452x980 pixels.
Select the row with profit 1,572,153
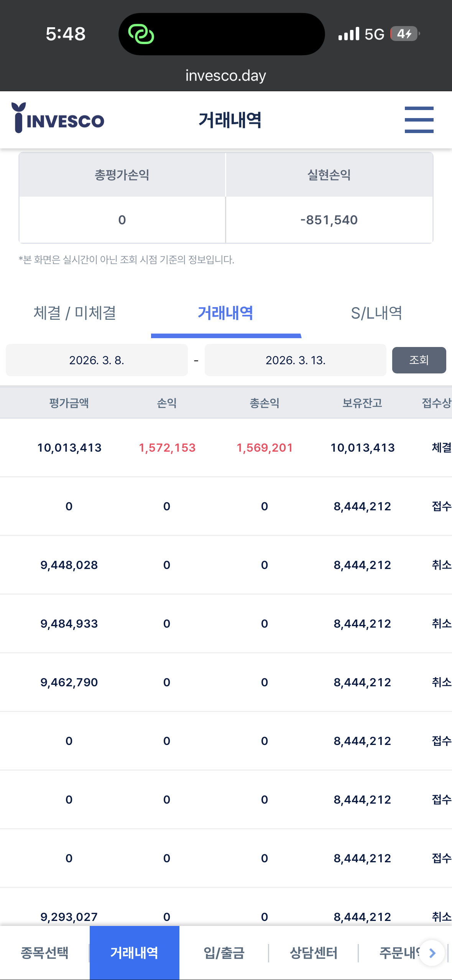click(x=226, y=448)
